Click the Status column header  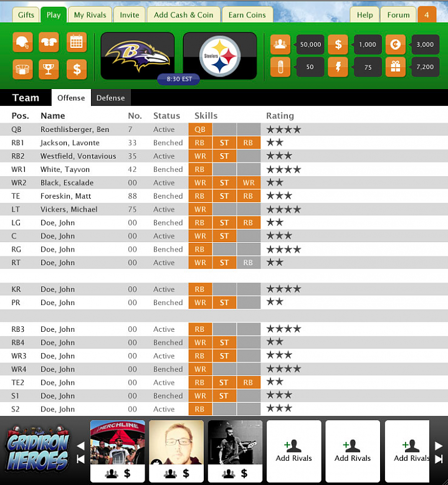pos(166,116)
